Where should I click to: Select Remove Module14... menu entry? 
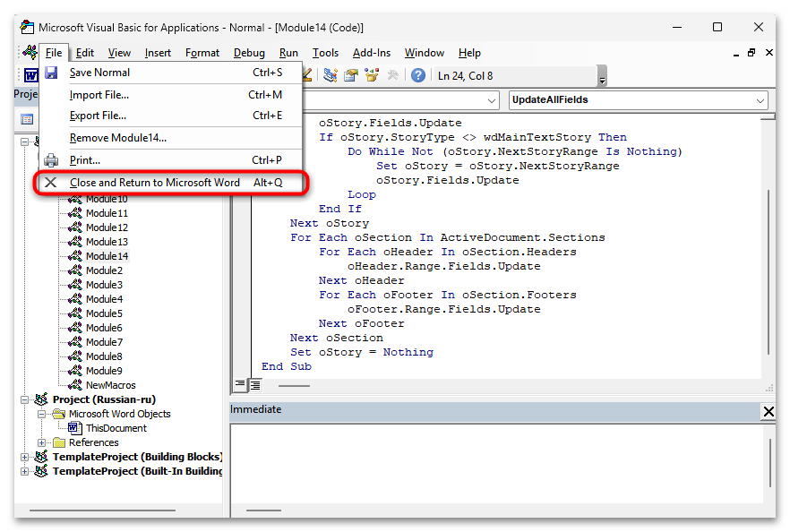170,138
